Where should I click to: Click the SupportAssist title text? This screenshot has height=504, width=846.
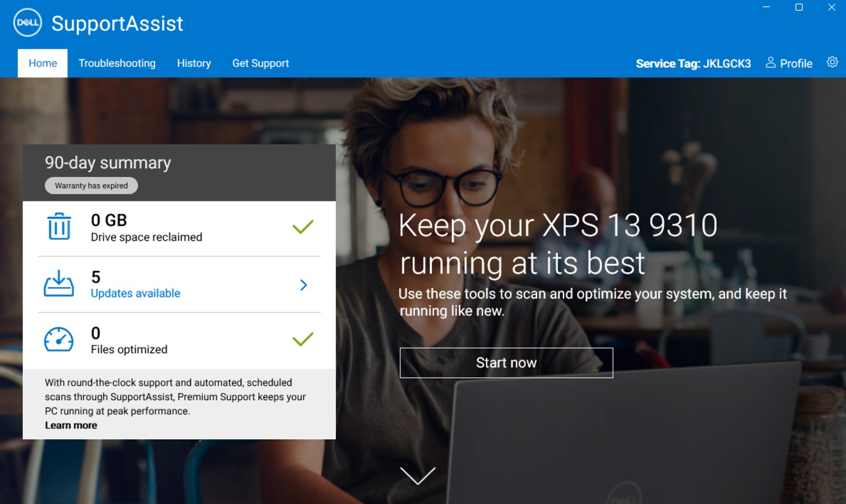pyautogui.click(x=117, y=24)
